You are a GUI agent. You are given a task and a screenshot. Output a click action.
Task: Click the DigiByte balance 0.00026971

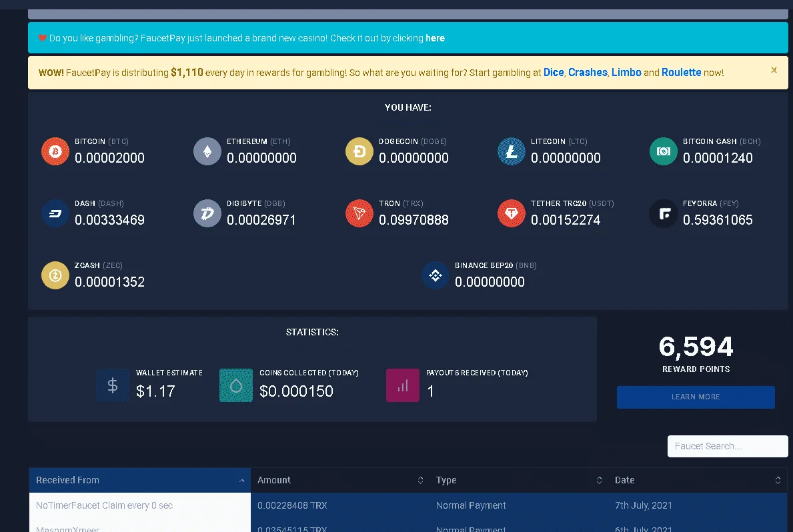[261, 220]
